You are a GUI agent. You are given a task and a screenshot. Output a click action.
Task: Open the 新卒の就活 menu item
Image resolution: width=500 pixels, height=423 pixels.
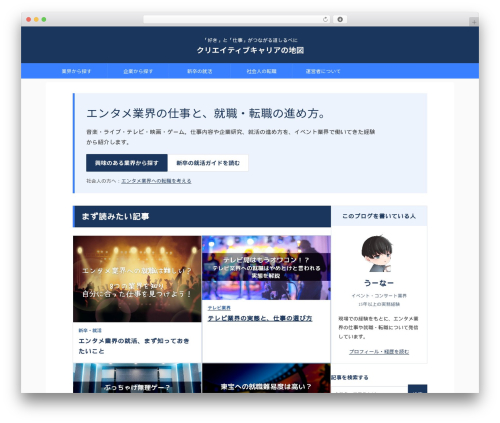200,71
